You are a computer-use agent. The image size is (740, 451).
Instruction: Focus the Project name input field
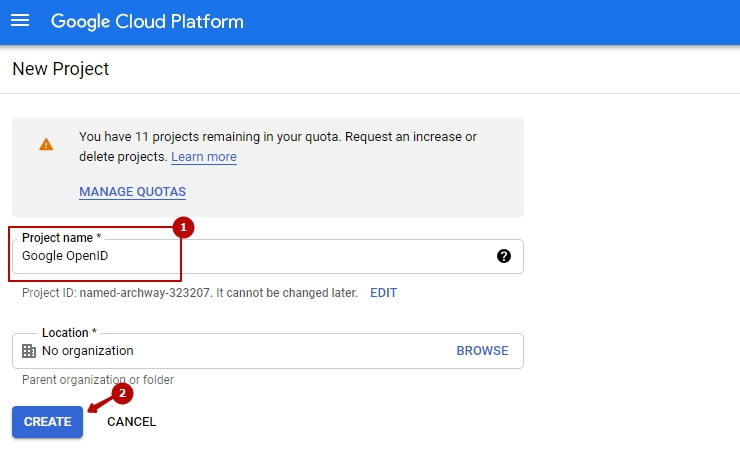[250, 256]
